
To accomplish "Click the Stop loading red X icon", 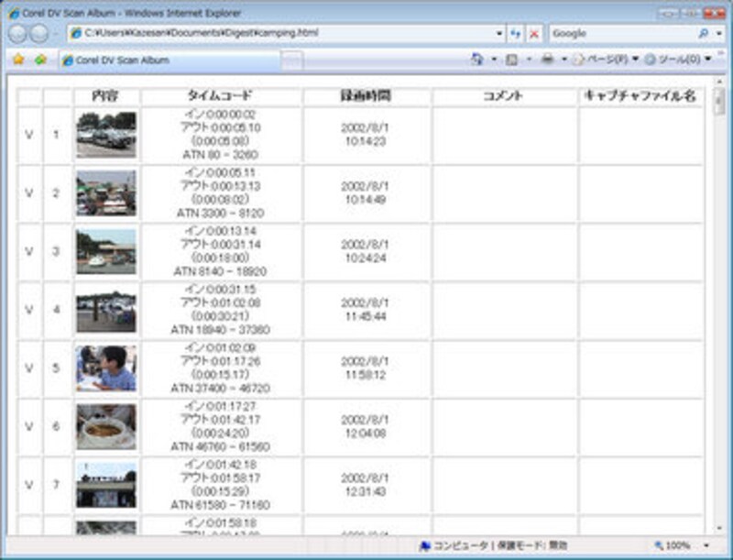I will (x=533, y=33).
